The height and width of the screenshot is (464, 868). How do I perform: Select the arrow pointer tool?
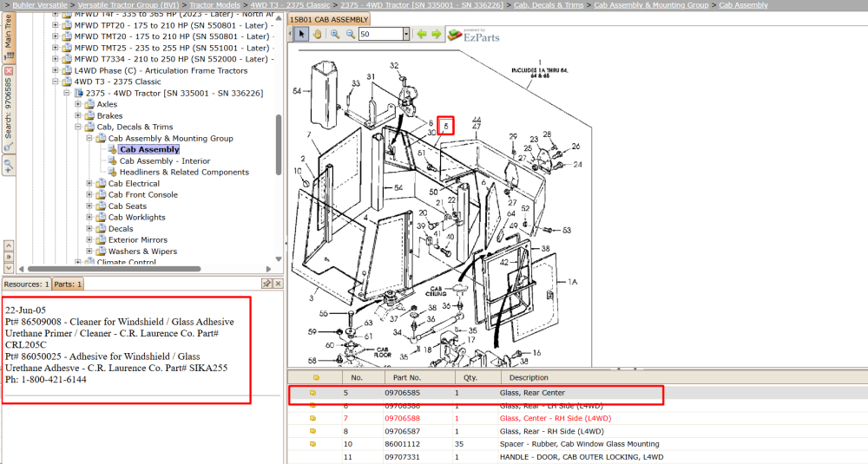pos(301,35)
